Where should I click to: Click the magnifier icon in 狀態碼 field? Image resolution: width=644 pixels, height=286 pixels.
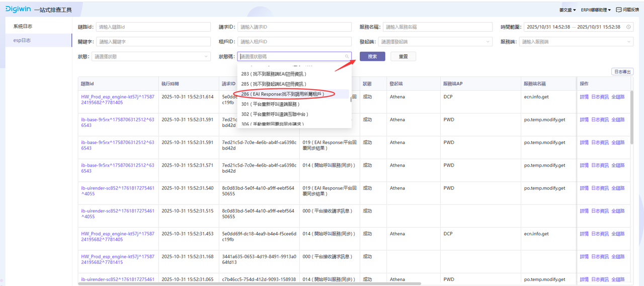click(x=347, y=57)
